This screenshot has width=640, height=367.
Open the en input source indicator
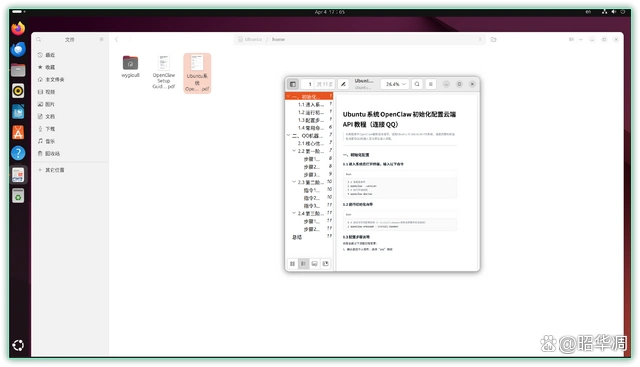click(588, 12)
